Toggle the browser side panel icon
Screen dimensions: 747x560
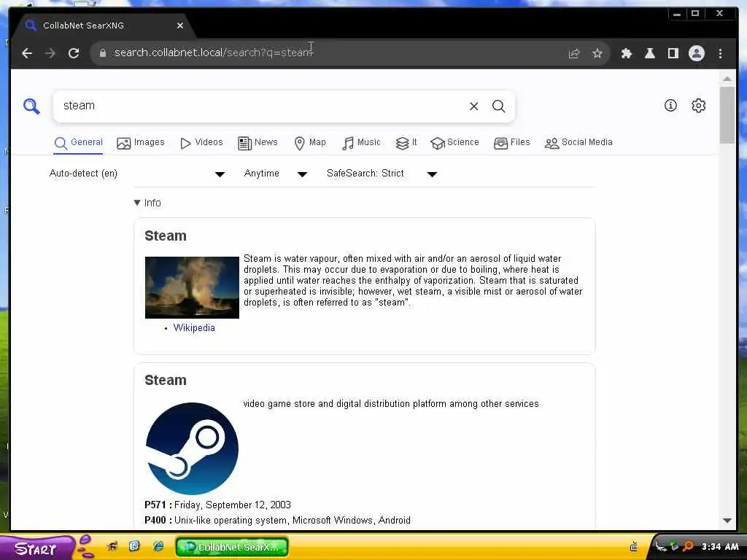[x=673, y=53]
